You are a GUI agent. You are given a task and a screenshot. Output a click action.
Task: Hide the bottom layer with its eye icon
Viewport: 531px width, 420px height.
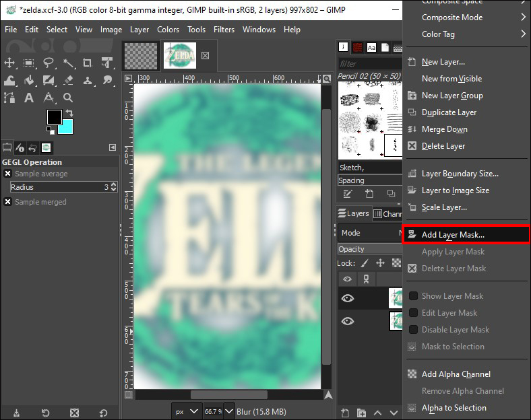pyautogui.click(x=348, y=321)
